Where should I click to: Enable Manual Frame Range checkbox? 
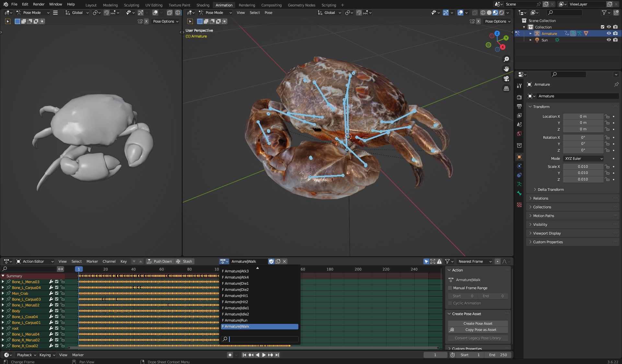point(450,288)
